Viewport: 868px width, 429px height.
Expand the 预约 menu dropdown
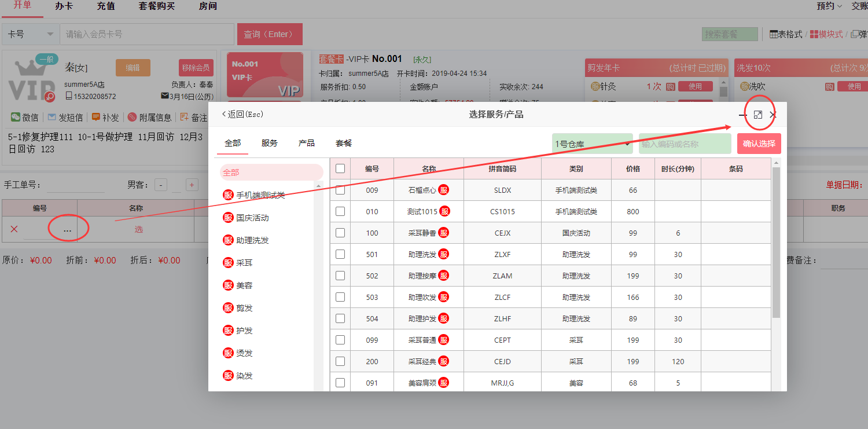pyautogui.click(x=829, y=6)
